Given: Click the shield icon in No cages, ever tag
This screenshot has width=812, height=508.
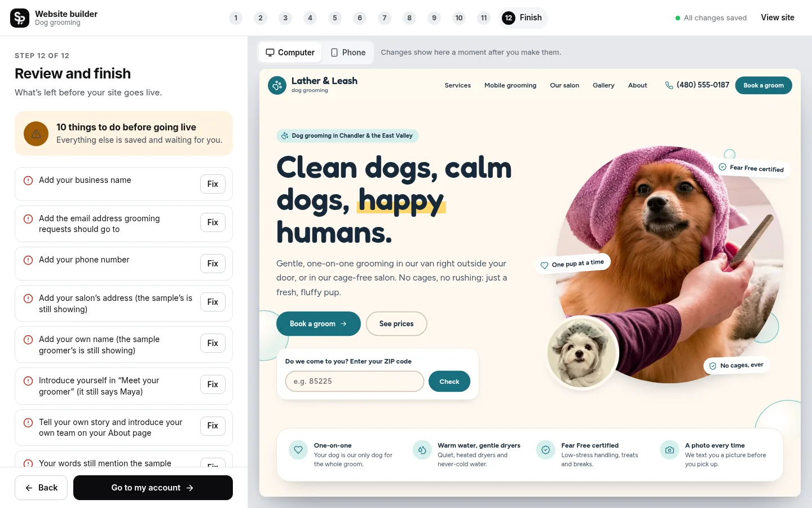Looking at the screenshot, I should [x=713, y=366].
